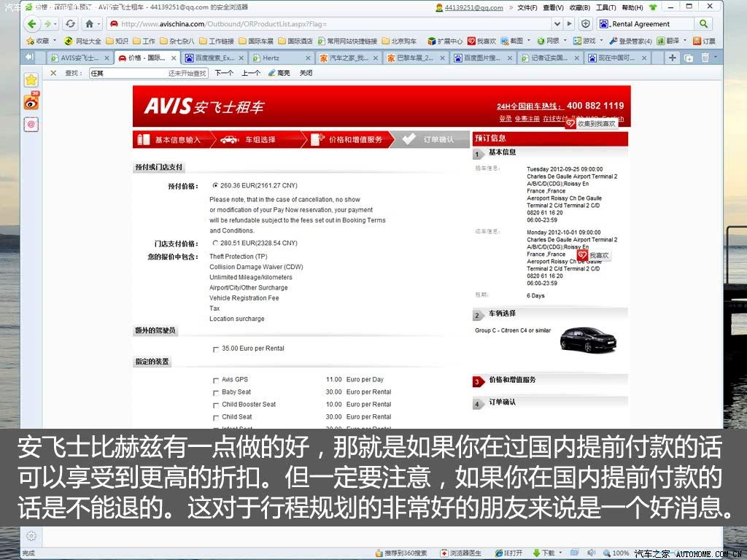Click the 高亮 highlight button in find bar
Viewport: 747px width, 560px height.
tap(279, 73)
